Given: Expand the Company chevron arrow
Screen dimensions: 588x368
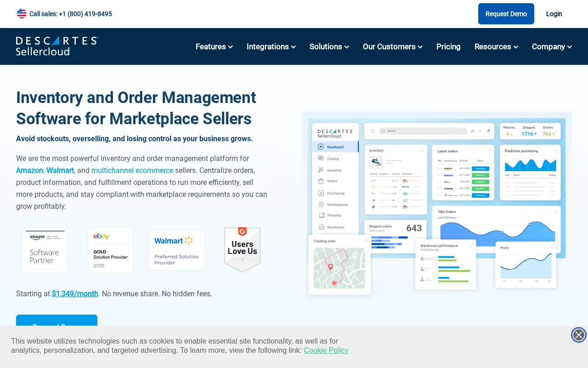Looking at the screenshot, I should pos(570,47).
